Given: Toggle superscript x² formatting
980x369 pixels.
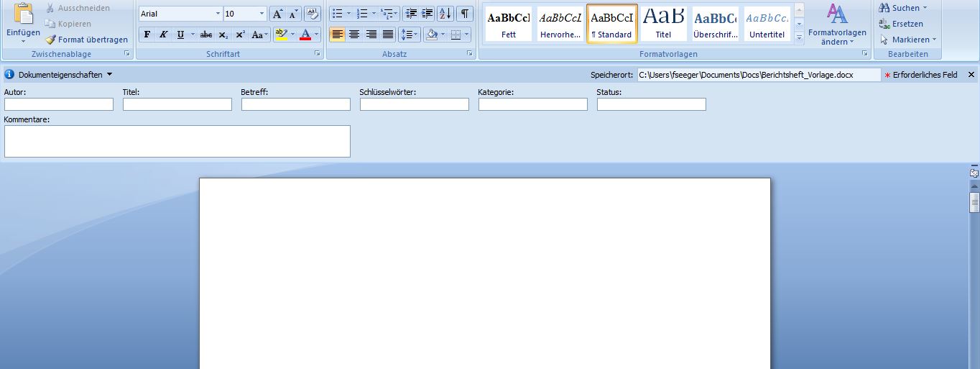Looking at the screenshot, I should click(x=241, y=35).
